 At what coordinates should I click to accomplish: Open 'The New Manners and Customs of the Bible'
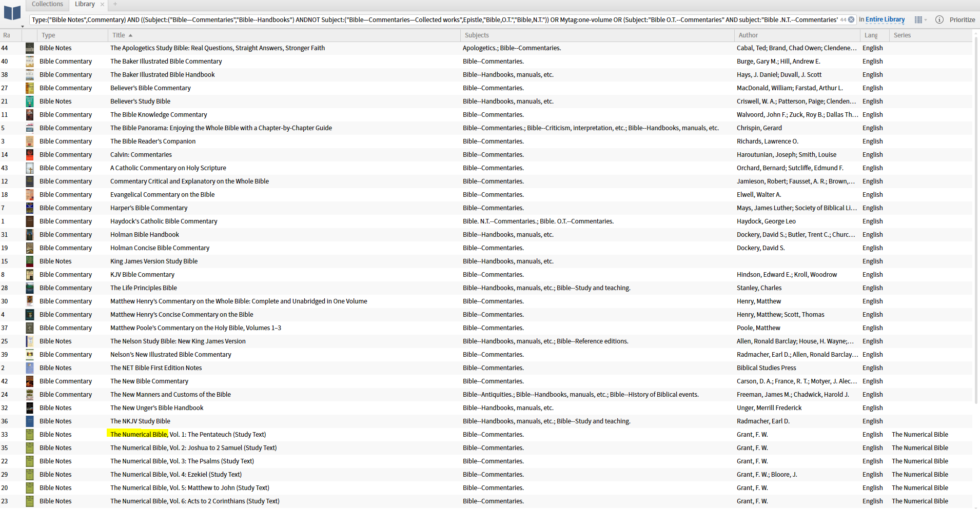tap(170, 395)
